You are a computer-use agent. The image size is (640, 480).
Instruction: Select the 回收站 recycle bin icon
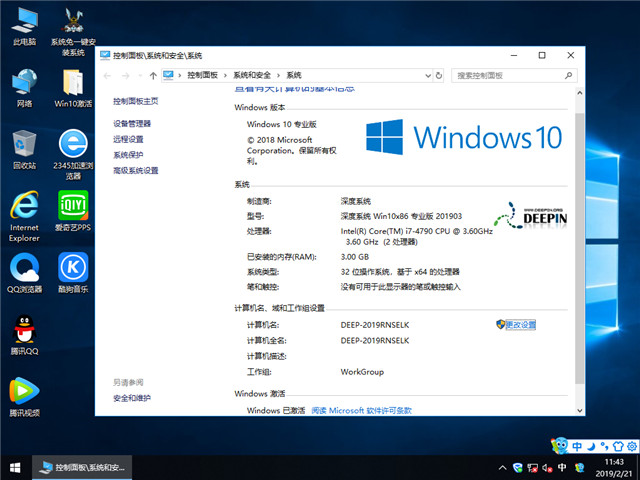point(24,149)
